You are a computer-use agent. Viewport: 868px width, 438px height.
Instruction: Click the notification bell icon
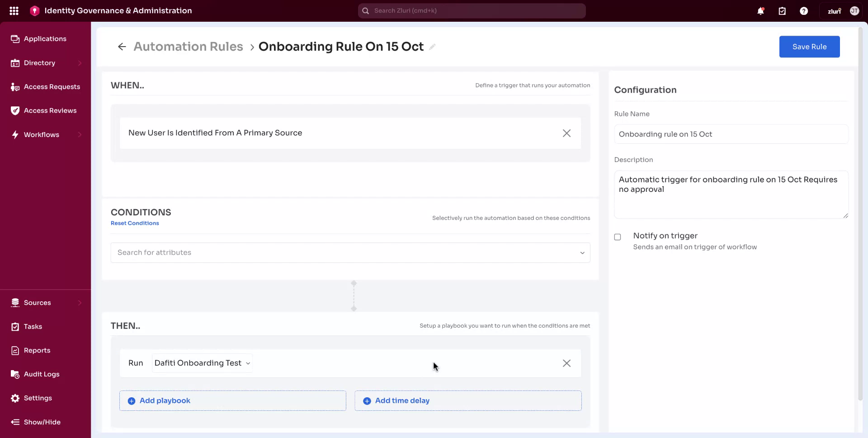[761, 10]
